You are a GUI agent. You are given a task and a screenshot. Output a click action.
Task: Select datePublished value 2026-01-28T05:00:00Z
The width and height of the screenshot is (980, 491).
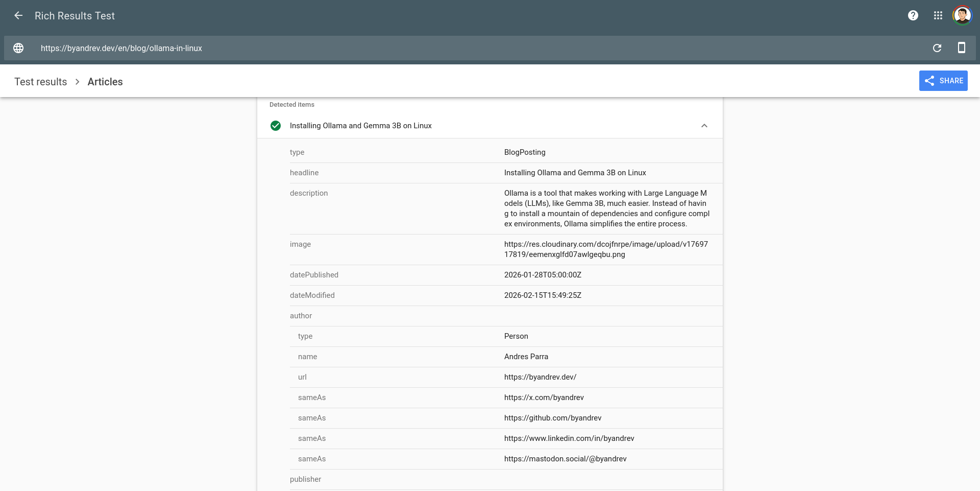pos(543,275)
